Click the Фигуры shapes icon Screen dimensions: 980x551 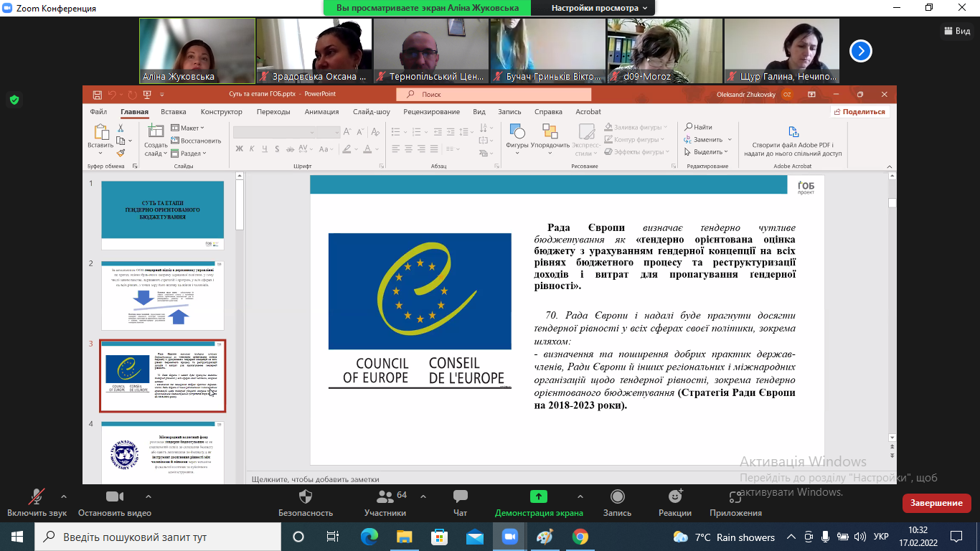click(x=517, y=131)
